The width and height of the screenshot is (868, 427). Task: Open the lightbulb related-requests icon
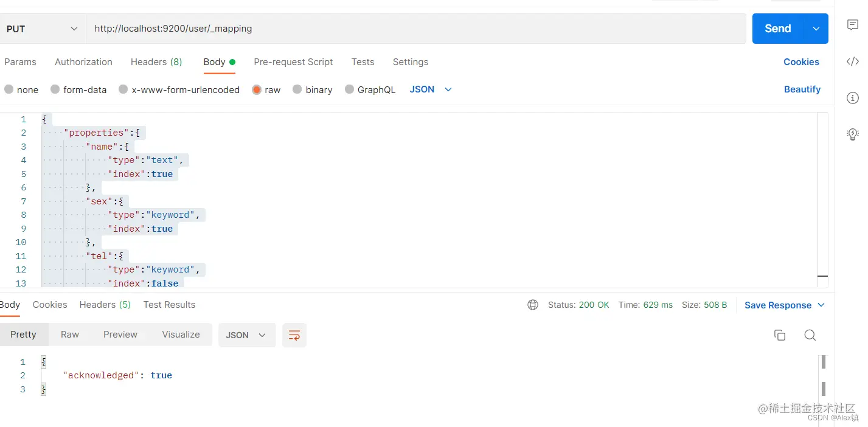(853, 134)
